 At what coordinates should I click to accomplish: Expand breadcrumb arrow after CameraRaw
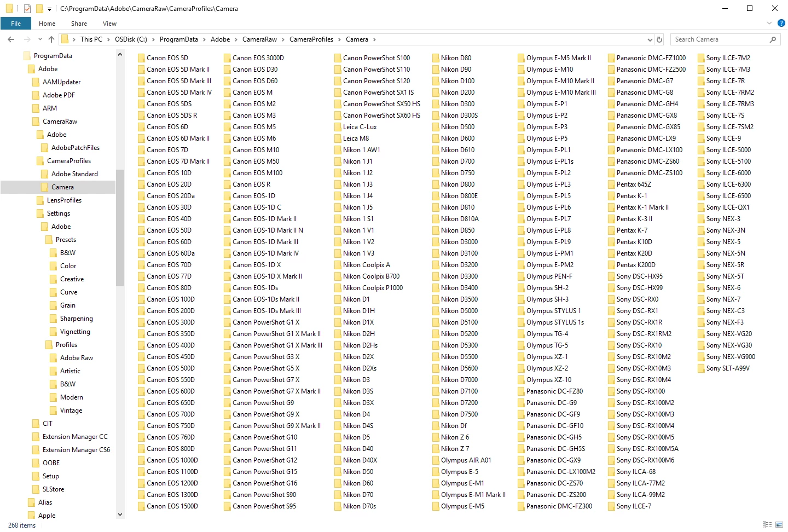click(x=283, y=39)
